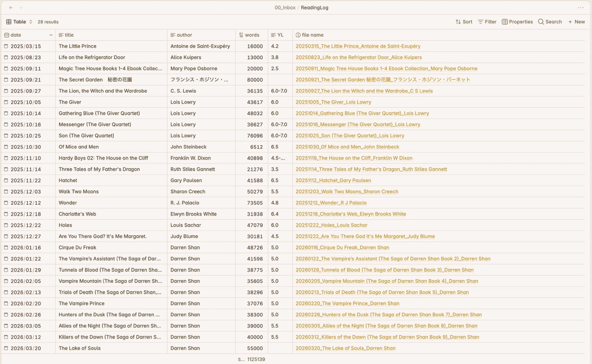Viewport: 592px width, 364px height.
Task: Click the date column sort chevron
Action: click(51, 35)
